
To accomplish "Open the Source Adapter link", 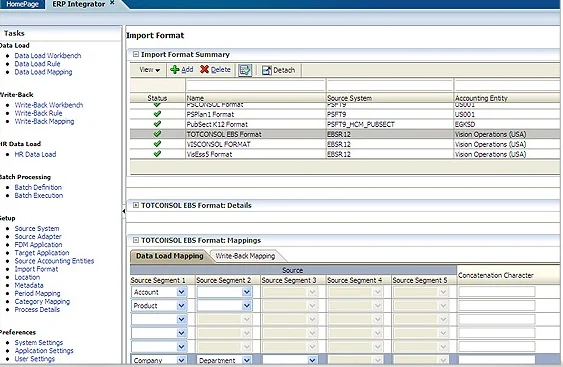I will pos(38,237).
